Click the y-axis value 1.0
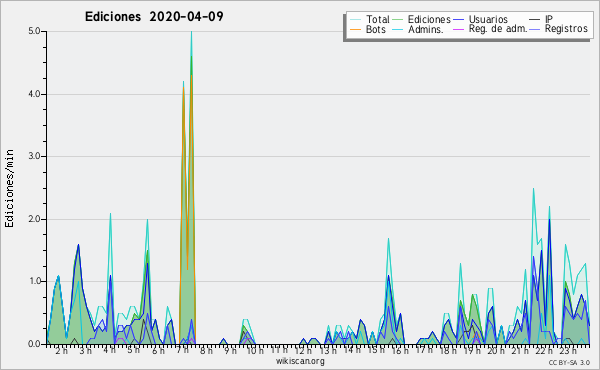The width and height of the screenshot is (600, 370). [34, 282]
